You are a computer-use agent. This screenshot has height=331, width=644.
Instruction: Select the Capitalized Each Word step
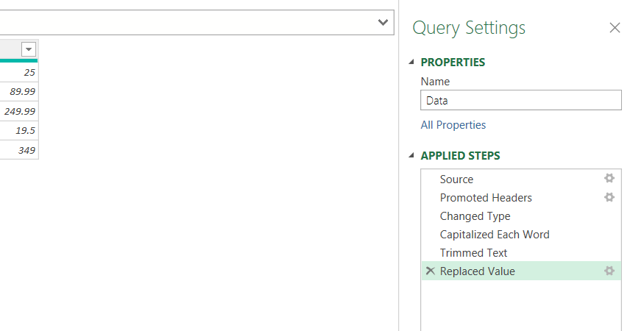(x=521, y=235)
